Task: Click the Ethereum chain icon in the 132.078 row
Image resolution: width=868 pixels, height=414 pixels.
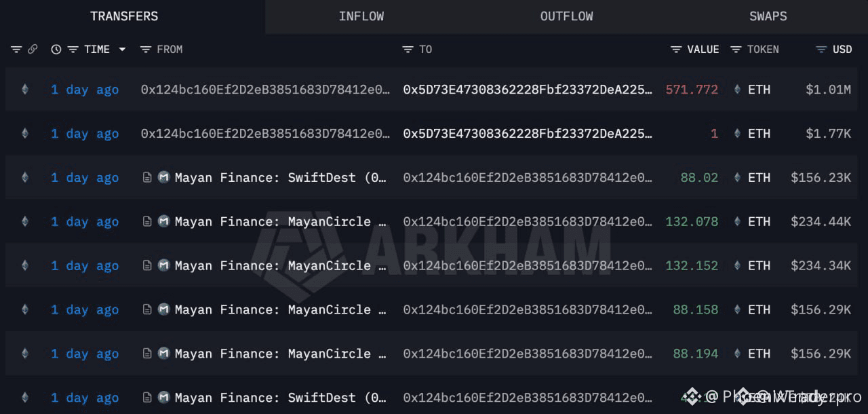Action: click(x=25, y=221)
